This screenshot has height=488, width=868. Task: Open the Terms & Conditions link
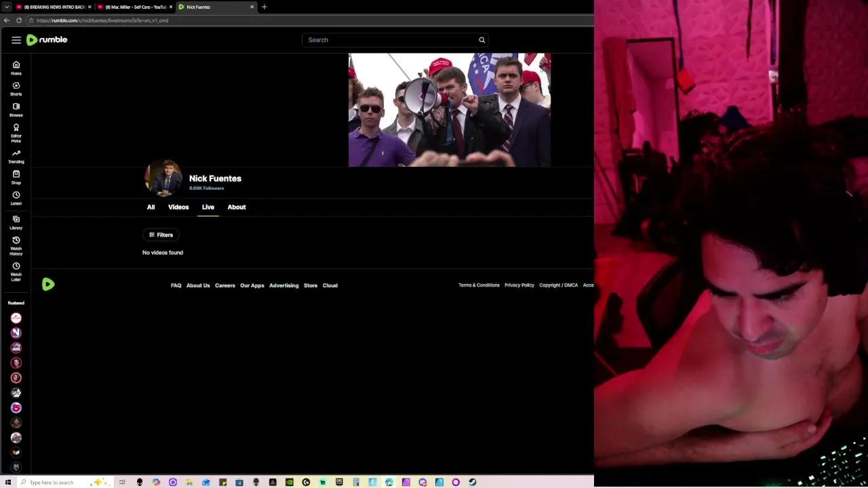[479, 285]
